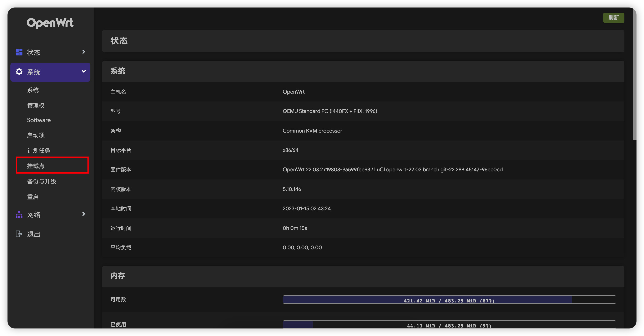
Task: Click the system gear icon
Action: [19, 72]
